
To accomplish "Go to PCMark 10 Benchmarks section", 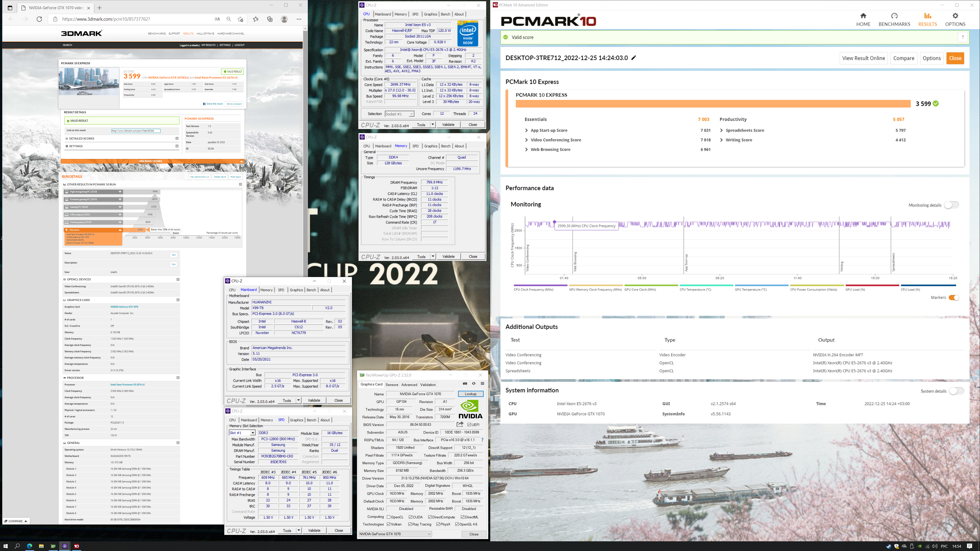I will pyautogui.click(x=894, y=19).
